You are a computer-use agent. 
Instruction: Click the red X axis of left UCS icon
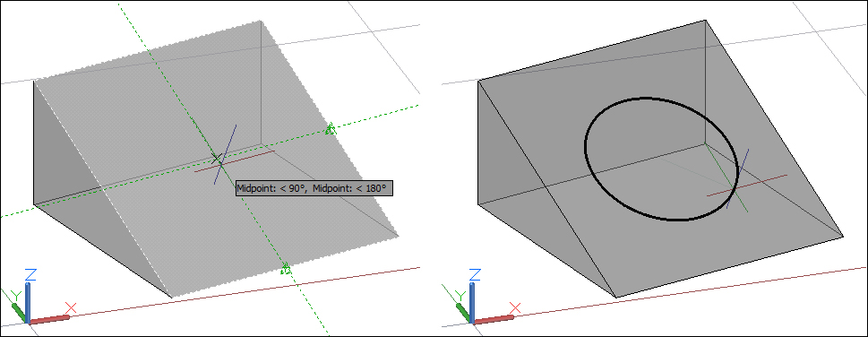pyautogui.click(x=51, y=318)
